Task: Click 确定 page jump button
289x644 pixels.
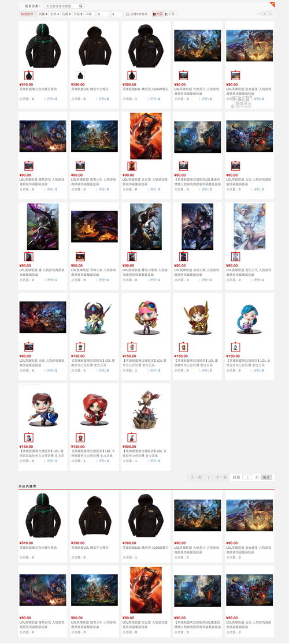Action: point(266,477)
